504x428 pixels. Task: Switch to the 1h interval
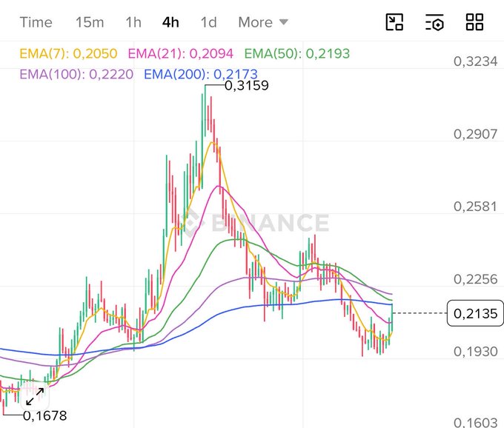(x=133, y=22)
